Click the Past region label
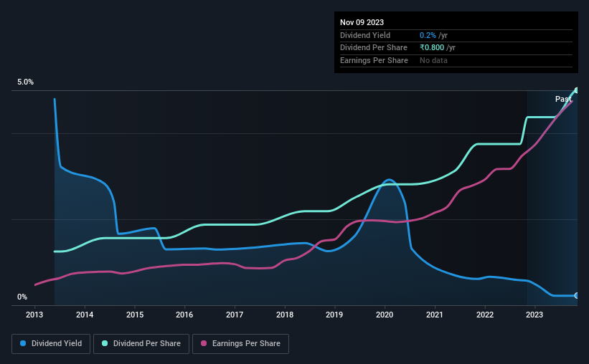 [x=563, y=99]
